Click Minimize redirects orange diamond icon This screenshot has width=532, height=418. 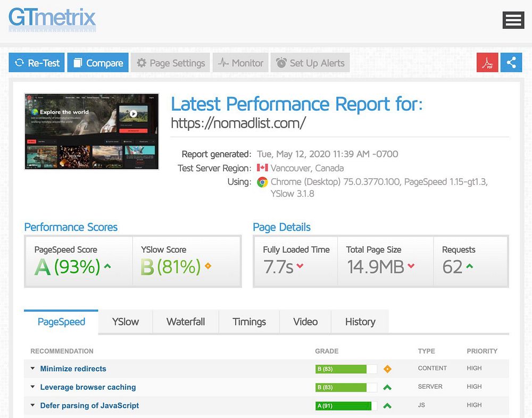(x=387, y=369)
